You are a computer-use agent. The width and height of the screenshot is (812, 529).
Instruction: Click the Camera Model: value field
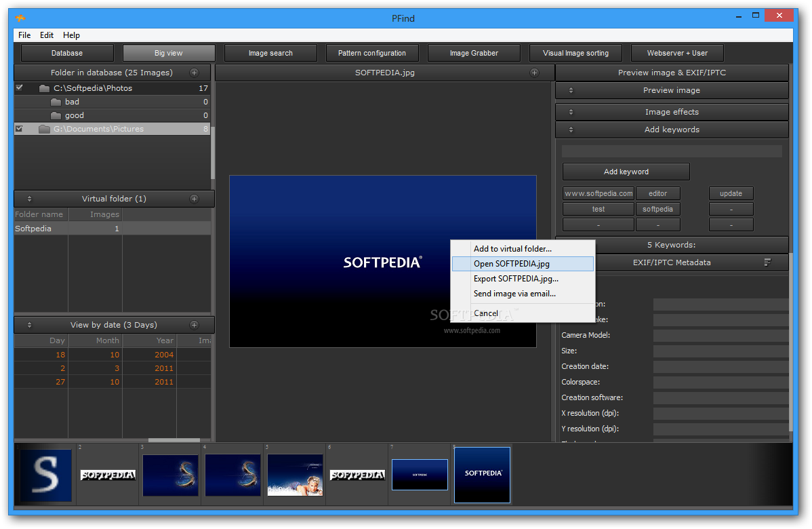point(720,335)
